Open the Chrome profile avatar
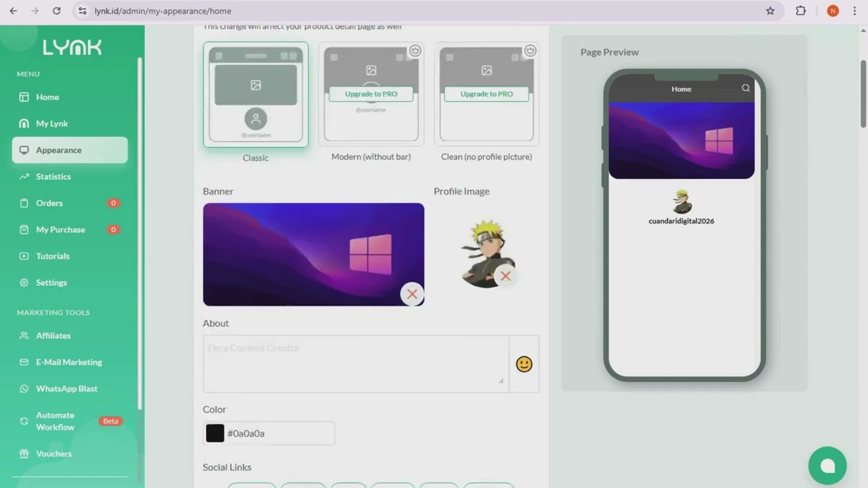Image resolution: width=868 pixels, height=488 pixels. click(833, 11)
